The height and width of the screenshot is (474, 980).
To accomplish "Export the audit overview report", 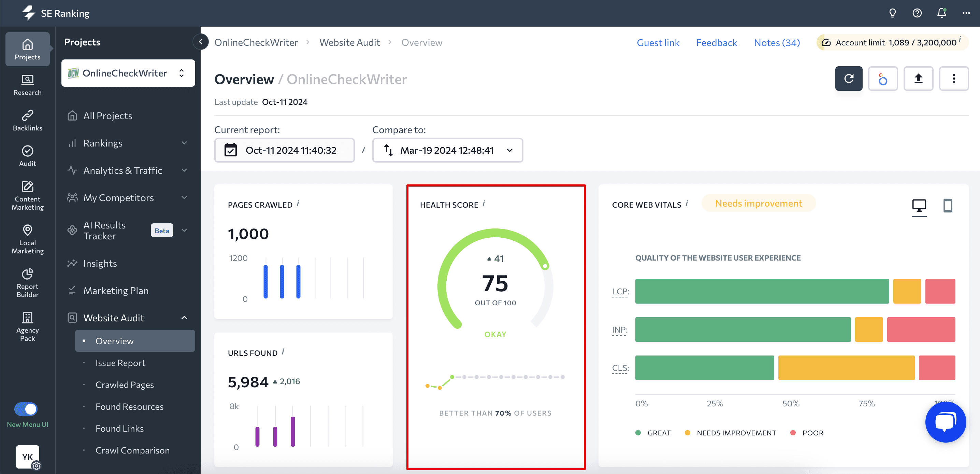I will (x=918, y=79).
